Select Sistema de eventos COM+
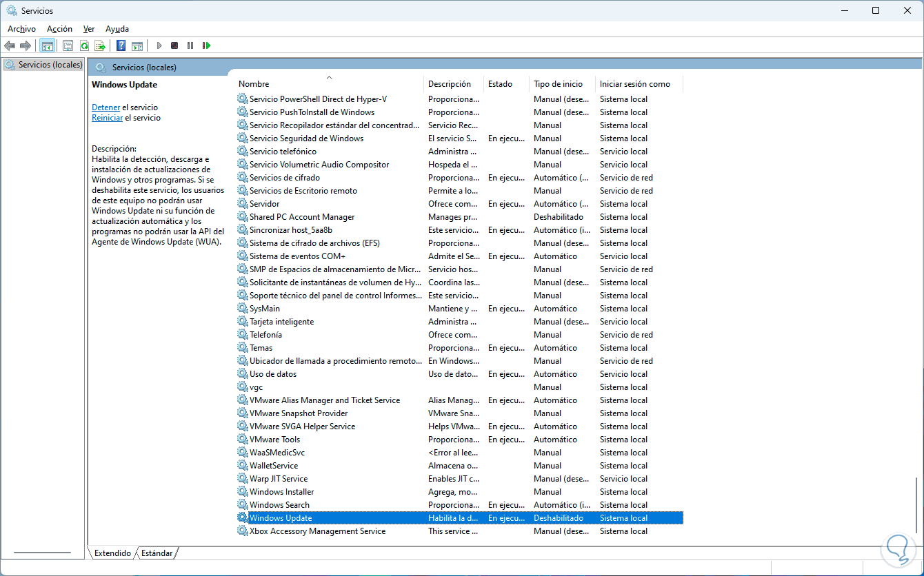Screen dimensions: 924x576 (298, 256)
